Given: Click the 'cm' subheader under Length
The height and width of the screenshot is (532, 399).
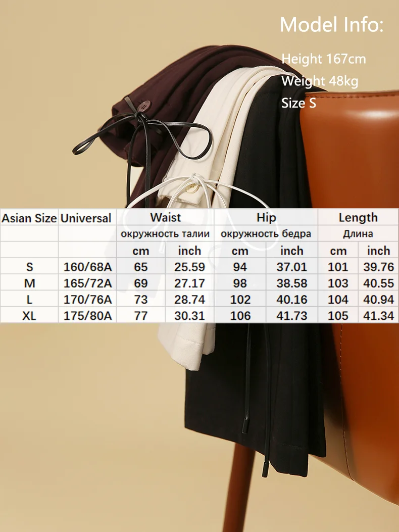Looking at the screenshot, I should pyautogui.click(x=338, y=251).
